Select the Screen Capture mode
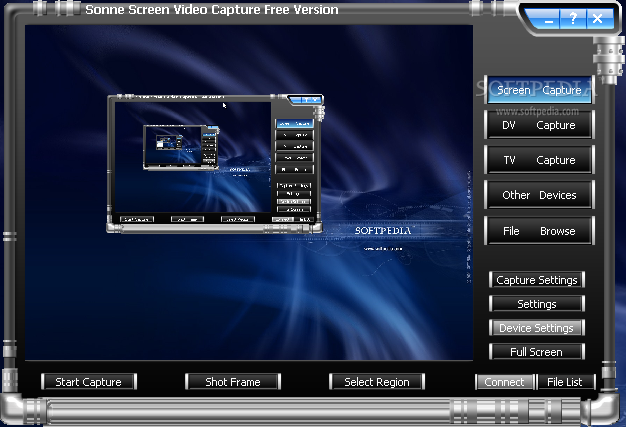 point(539,90)
